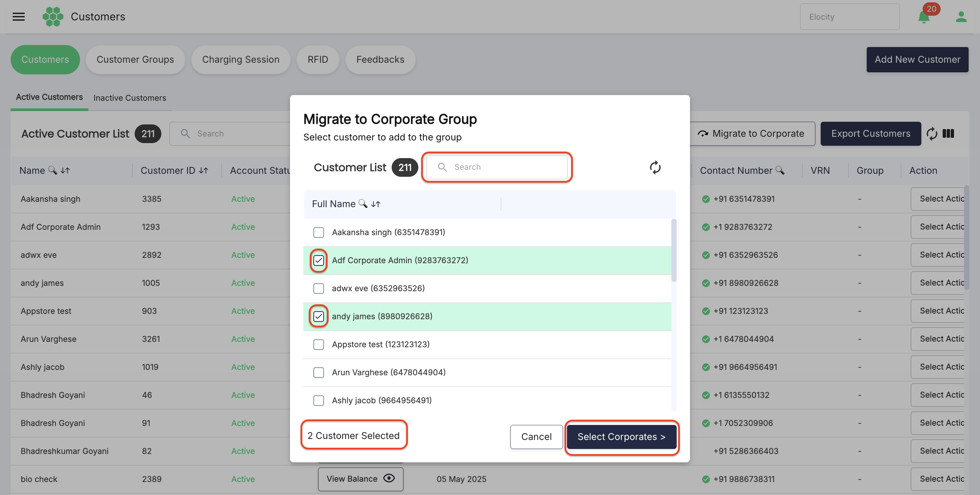Go to the RFID tab
Image resolution: width=980 pixels, height=495 pixels.
[318, 60]
